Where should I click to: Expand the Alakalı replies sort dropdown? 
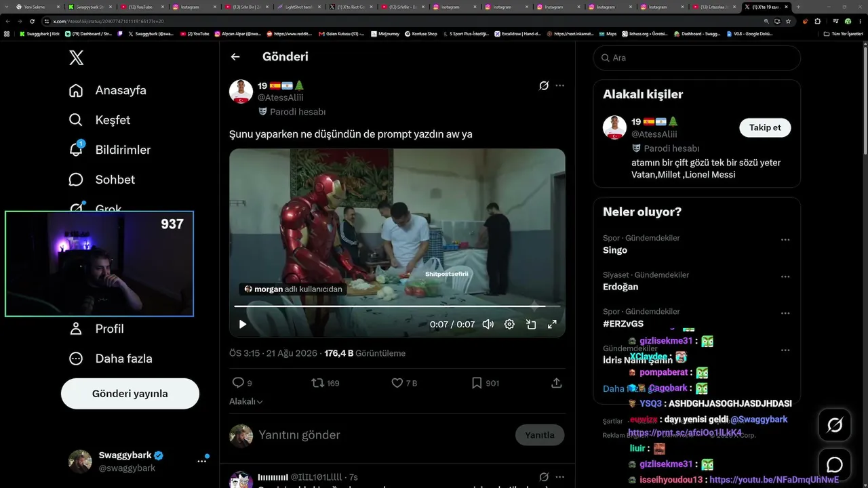(x=246, y=401)
